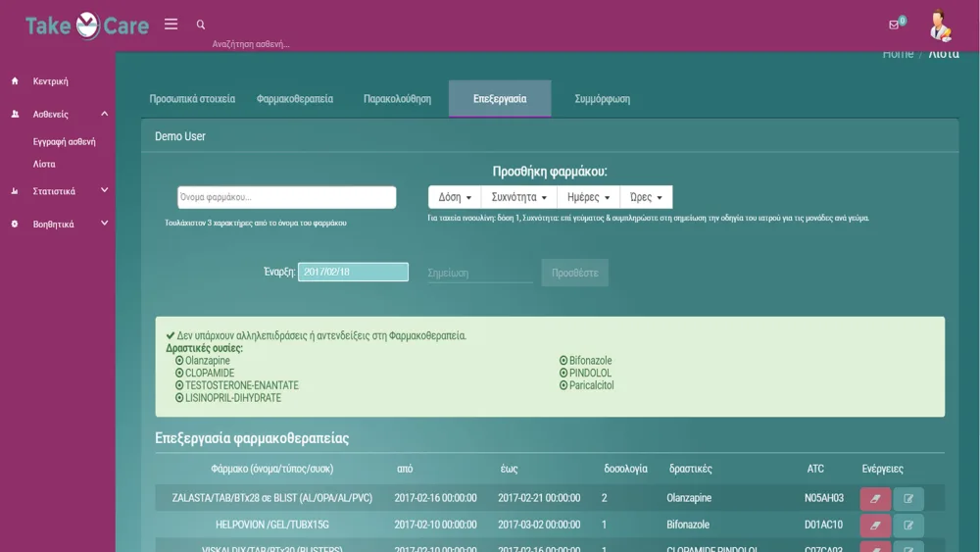Open the Ημέρες dropdown
The width and height of the screenshot is (980, 552).
(588, 197)
